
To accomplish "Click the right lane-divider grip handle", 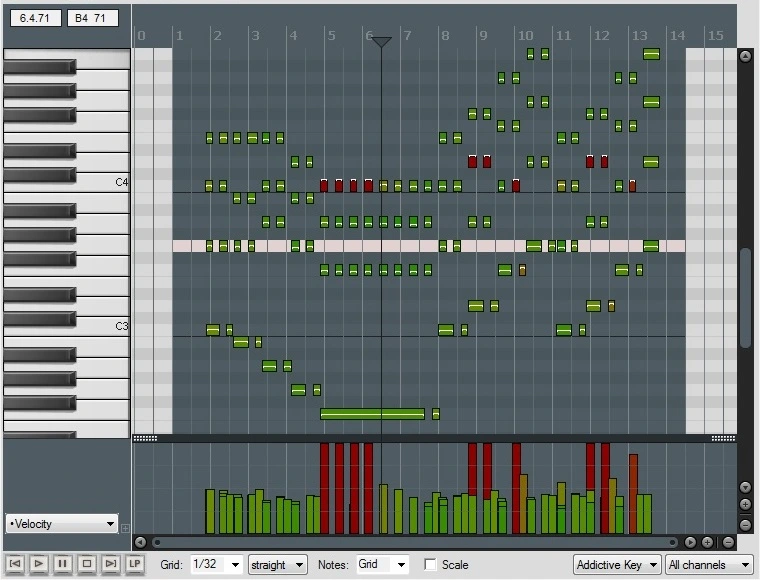I will pyautogui.click(x=723, y=438).
